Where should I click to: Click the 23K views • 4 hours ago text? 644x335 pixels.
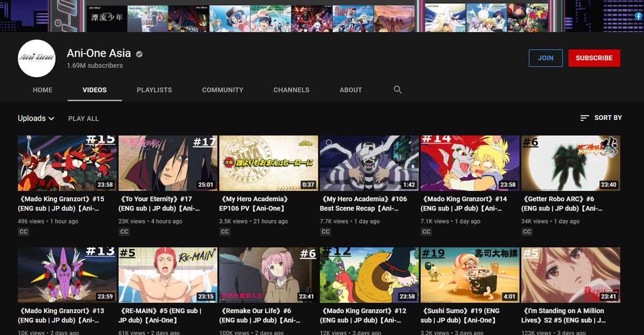click(x=150, y=221)
